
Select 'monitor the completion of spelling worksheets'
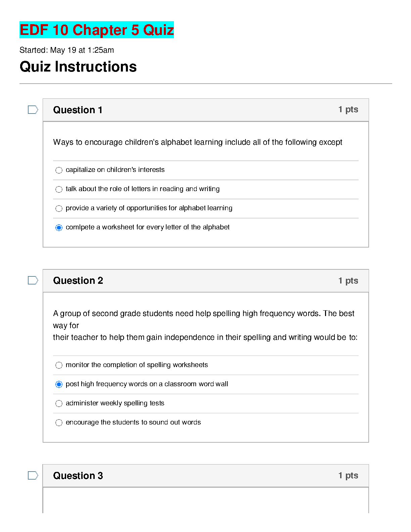(x=59, y=365)
